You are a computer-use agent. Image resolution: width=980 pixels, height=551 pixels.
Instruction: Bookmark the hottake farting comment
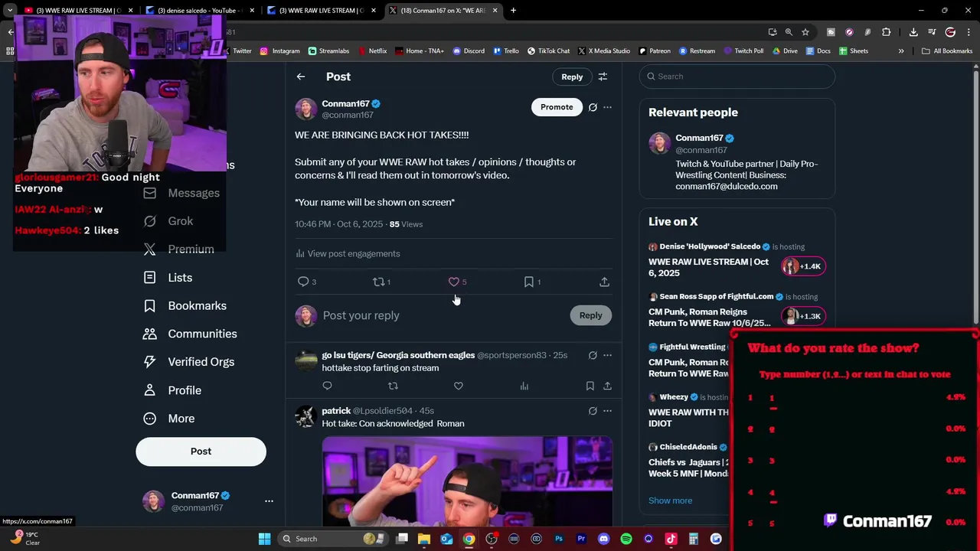(x=590, y=386)
